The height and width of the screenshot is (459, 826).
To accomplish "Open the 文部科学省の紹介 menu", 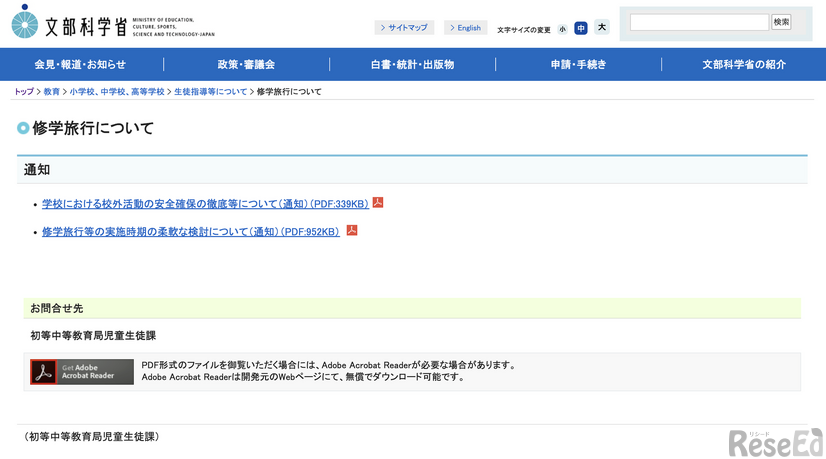I will click(744, 64).
